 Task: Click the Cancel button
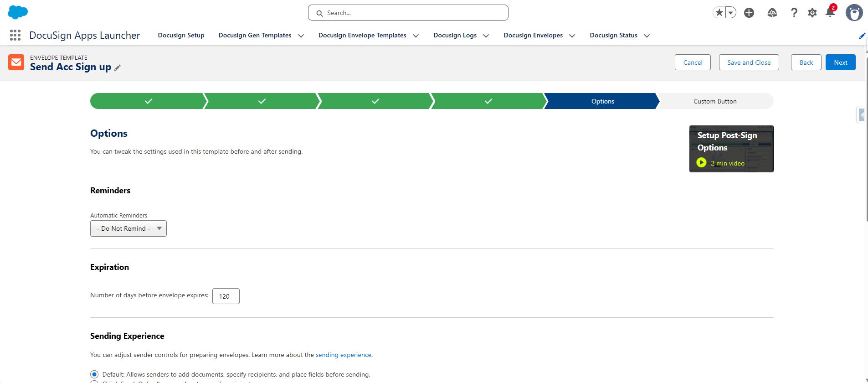coord(693,62)
